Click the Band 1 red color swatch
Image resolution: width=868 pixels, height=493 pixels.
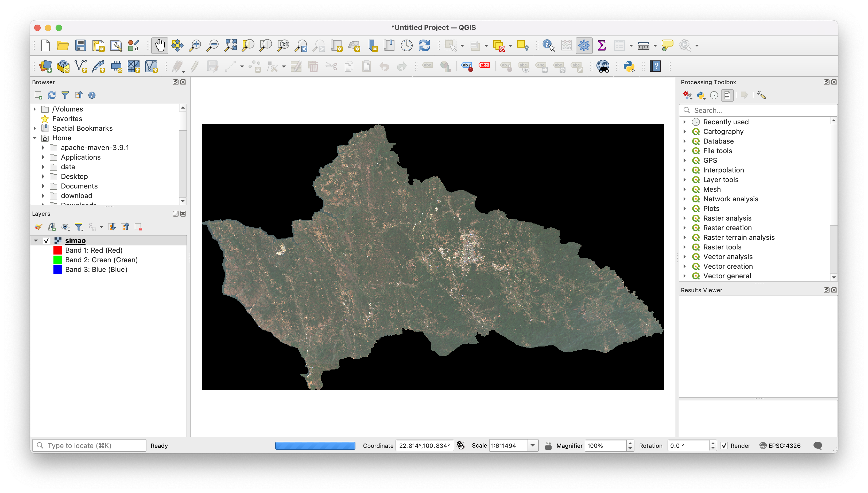(57, 250)
